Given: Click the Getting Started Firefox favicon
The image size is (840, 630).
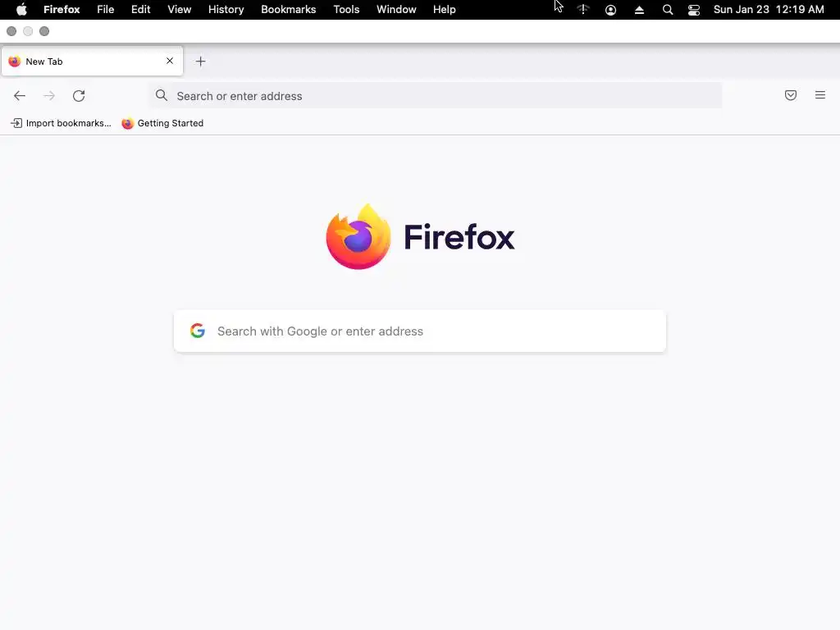Looking at the screenshot, I should [127, 123].
